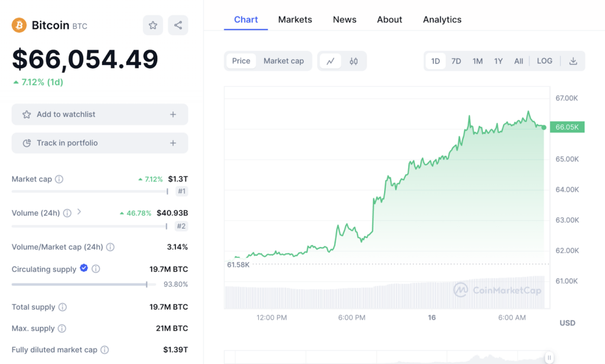Open Market cap info tooltip icon

click(x=59, y=179)
